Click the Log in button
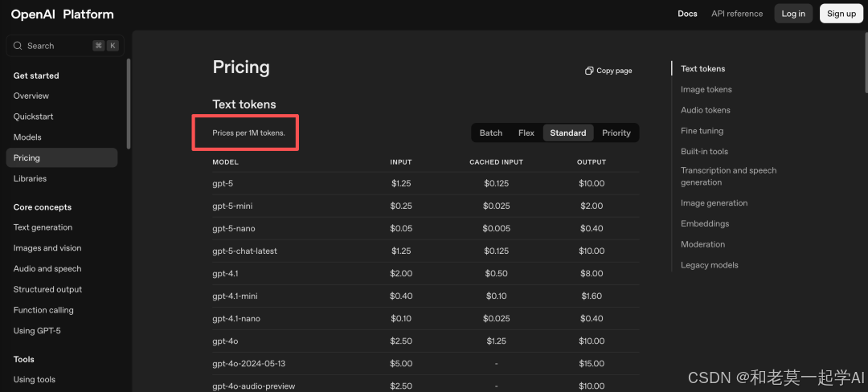Image resolution: width=868 pixels, height=392 pixels. point(793,14)
